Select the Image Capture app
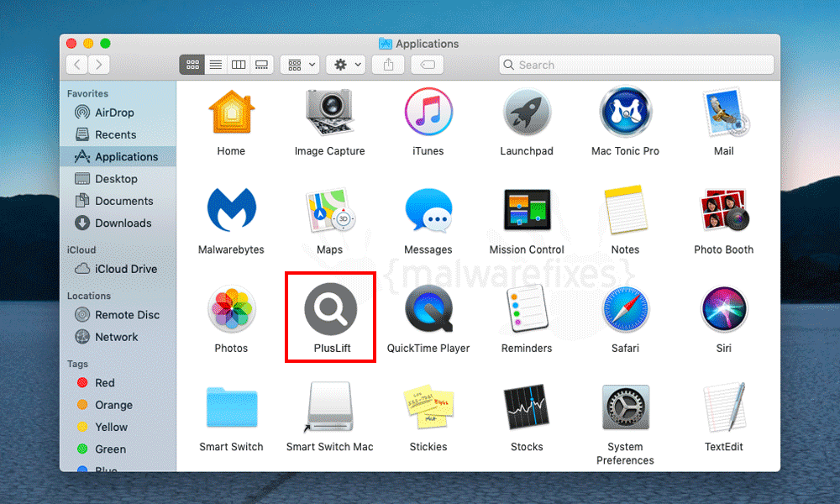Viewport: 840px width, 504px height. tap(329, 112)
